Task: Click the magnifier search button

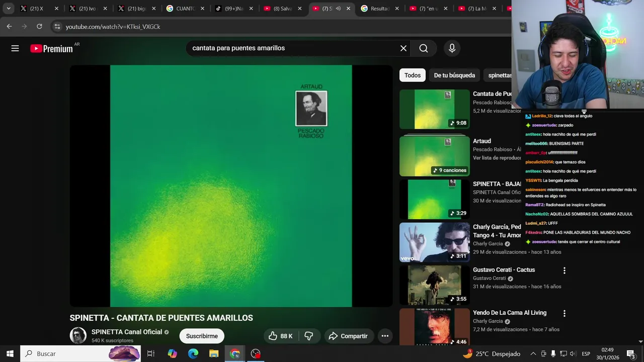Action: [424, 48]
